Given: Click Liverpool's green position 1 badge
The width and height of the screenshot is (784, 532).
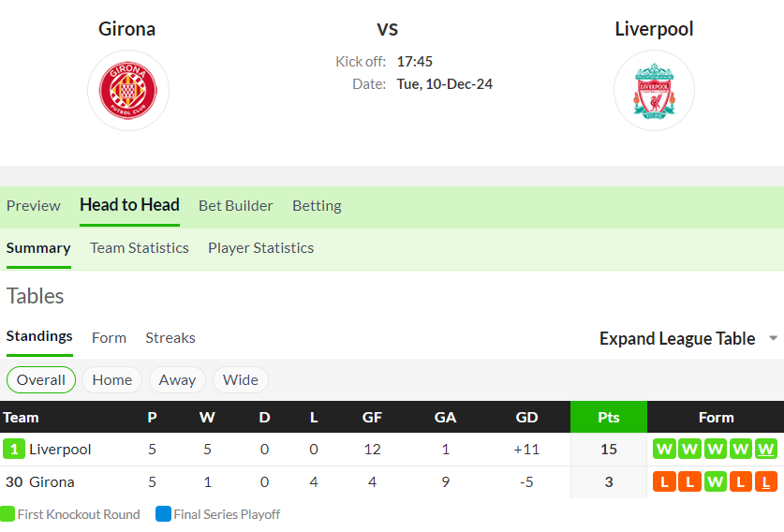Looking at the screenshot, I should point(14,449).
